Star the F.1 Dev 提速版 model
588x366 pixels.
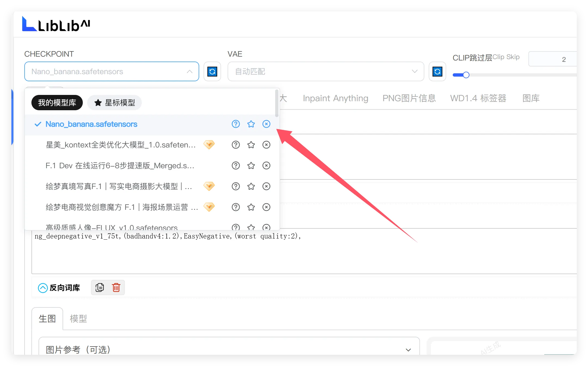click(251, 165)
